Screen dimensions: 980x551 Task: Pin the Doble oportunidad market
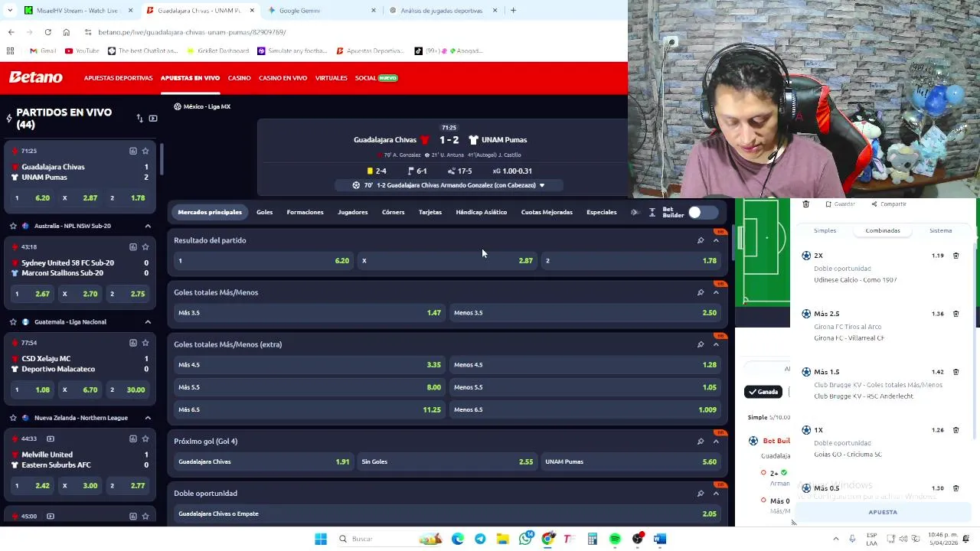pyautogui.click(x=700, y=493)
